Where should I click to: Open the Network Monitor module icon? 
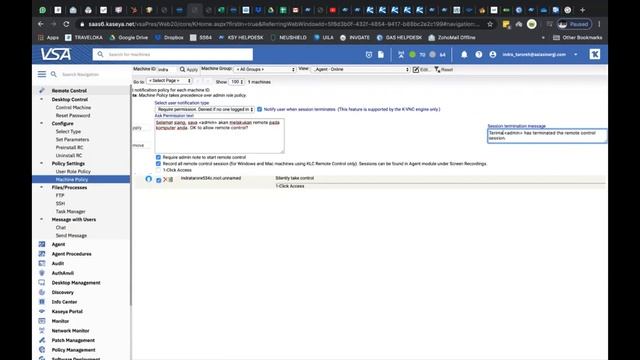point(42,331)
